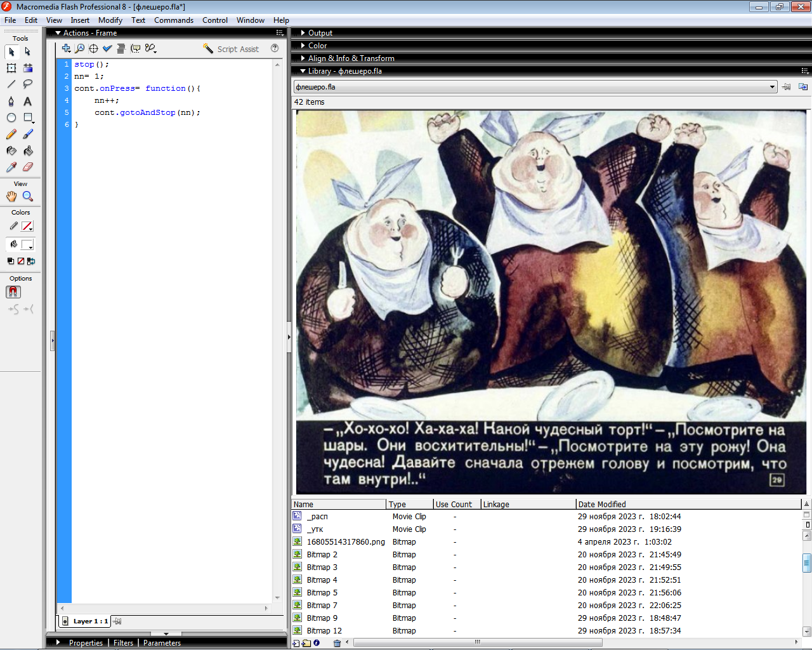The height and width of the screenshot is (650, 812).
Task: Click Insert target path crosshair icon
Action: click(x=93, y=48)
